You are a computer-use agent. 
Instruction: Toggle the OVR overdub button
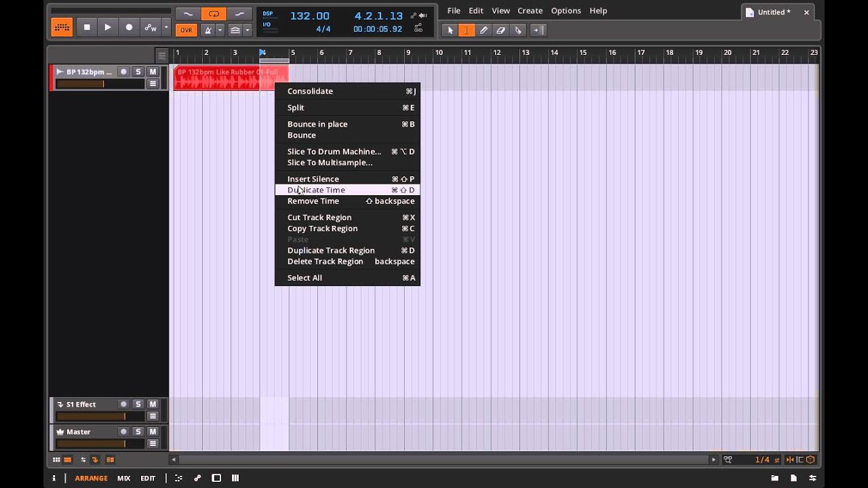pyautogui.click(x=186, y=30)
